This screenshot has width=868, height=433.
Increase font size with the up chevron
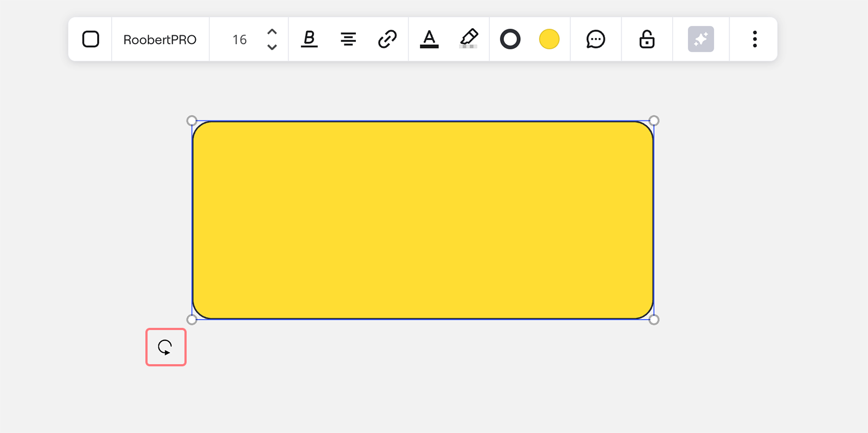[x=272, y=31]
